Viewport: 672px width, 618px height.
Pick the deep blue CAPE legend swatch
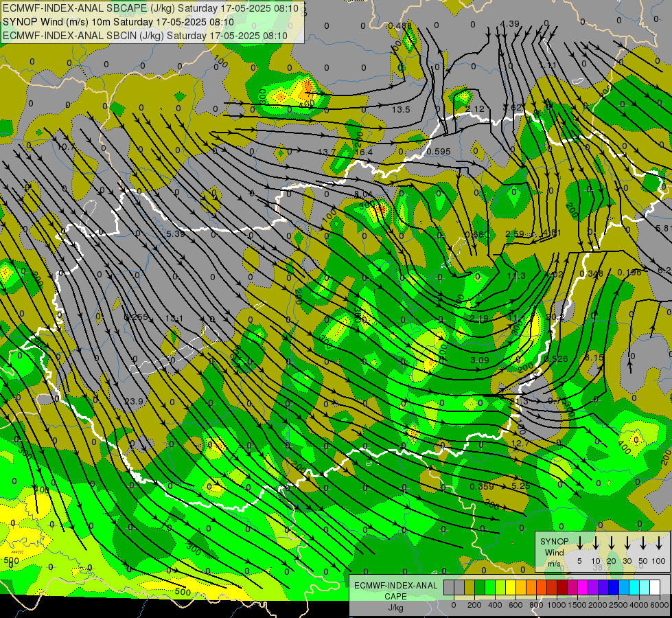[x=613, y=588]
